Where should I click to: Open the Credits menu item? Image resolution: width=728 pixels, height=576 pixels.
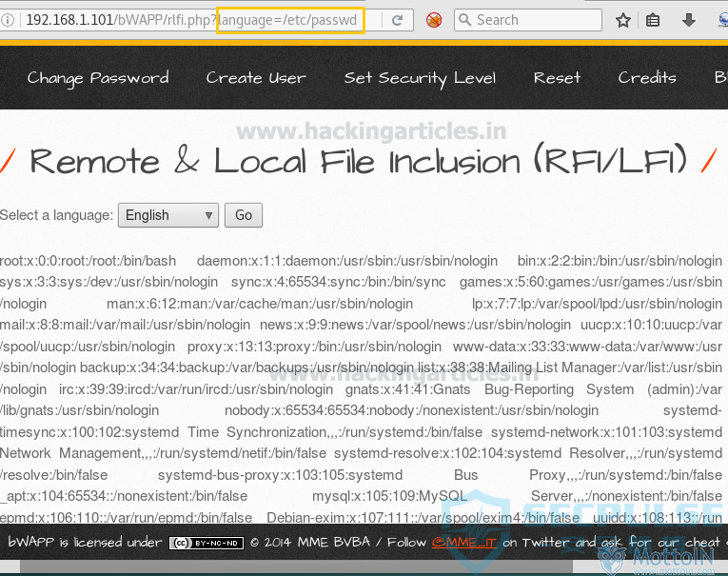(647, 77)
